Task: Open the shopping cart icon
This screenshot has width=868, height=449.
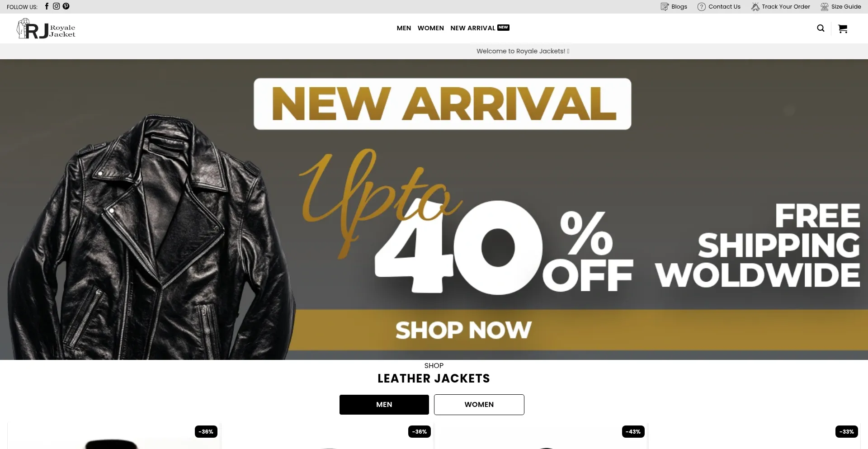Action: 843,28
